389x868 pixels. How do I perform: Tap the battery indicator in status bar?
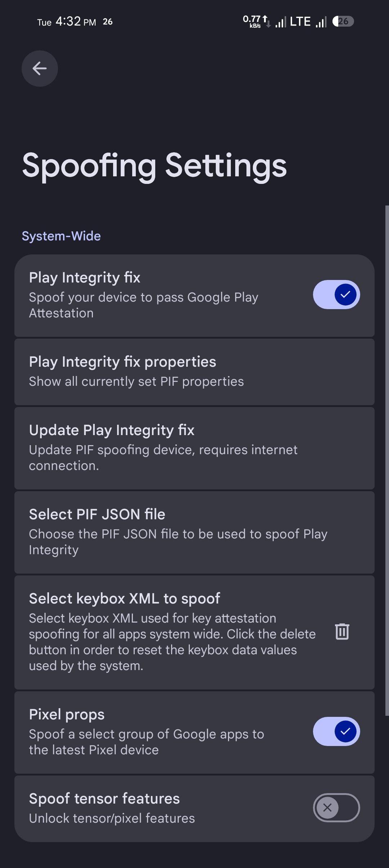click(x=343, y=22)
